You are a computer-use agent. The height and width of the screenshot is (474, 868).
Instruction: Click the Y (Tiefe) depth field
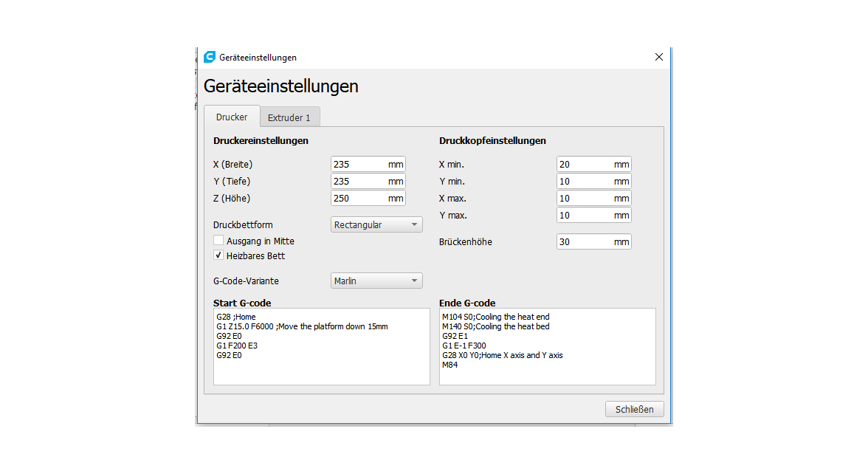click(x=359, y=182)
